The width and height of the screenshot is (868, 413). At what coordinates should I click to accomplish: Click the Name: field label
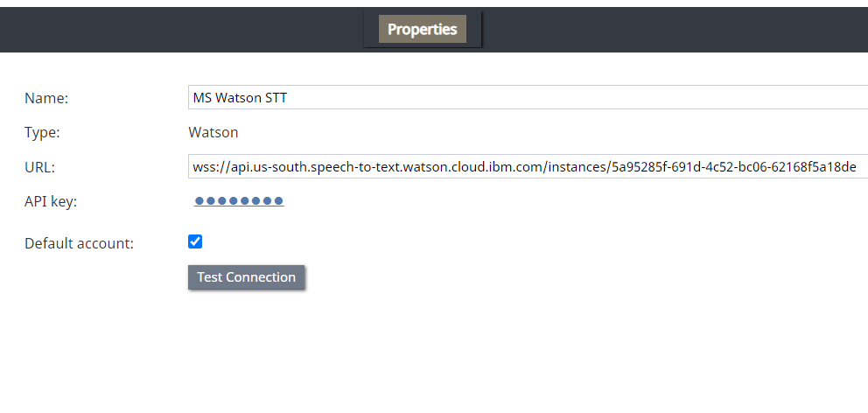pyautogui.click(x=46, y=98)
